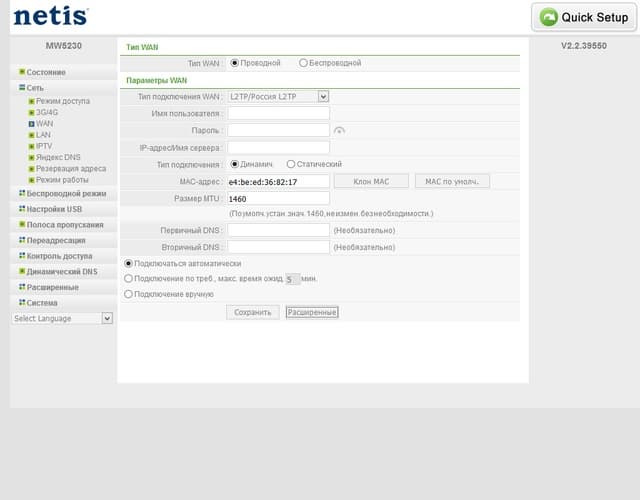Click the Первичный DNS field

coord(278,230)
